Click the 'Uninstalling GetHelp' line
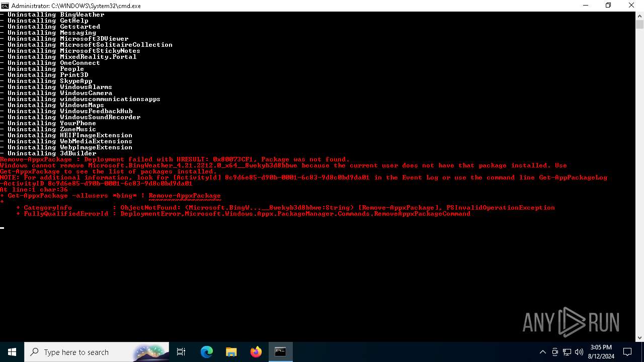Screen dimensions: 644x362 44,21
